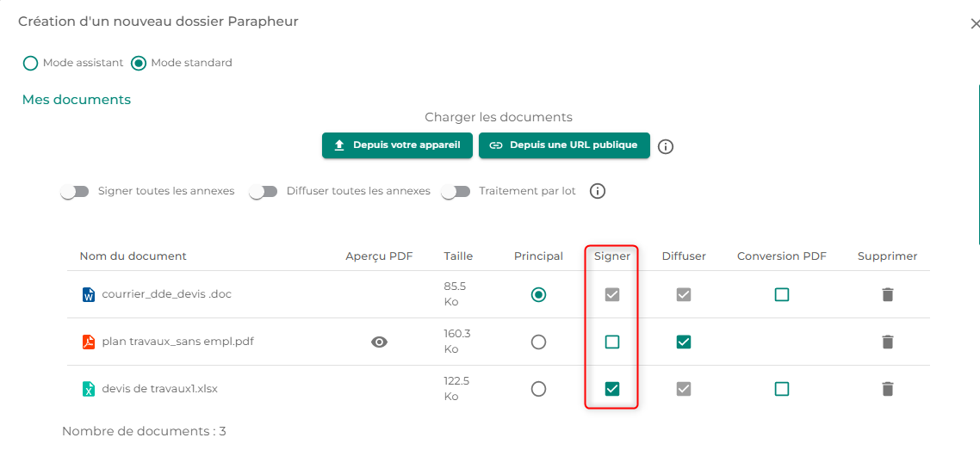980x450 pixels.
Task: Click the 85.5 Ko size value
Action: pos(455,294)
